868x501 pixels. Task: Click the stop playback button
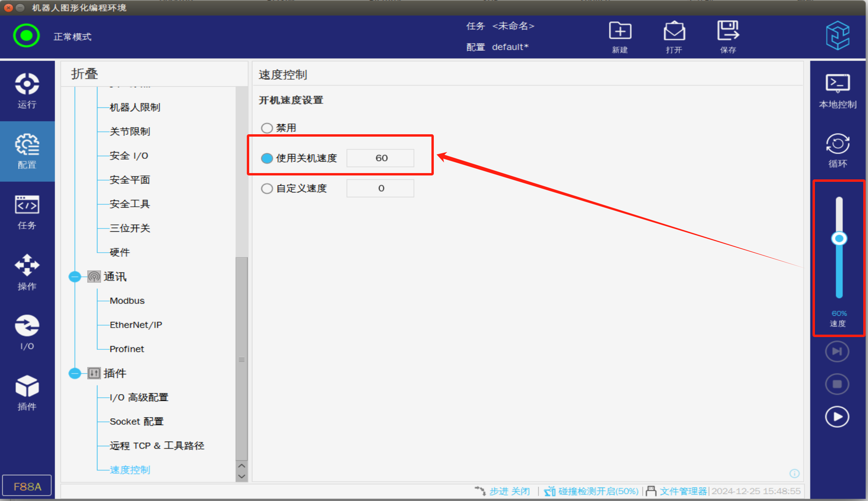point(837,384)
